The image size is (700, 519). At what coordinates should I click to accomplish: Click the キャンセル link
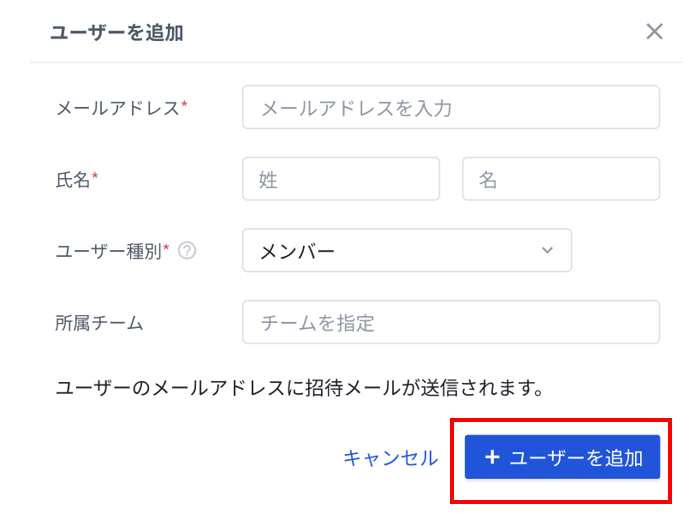click(391, 458)
